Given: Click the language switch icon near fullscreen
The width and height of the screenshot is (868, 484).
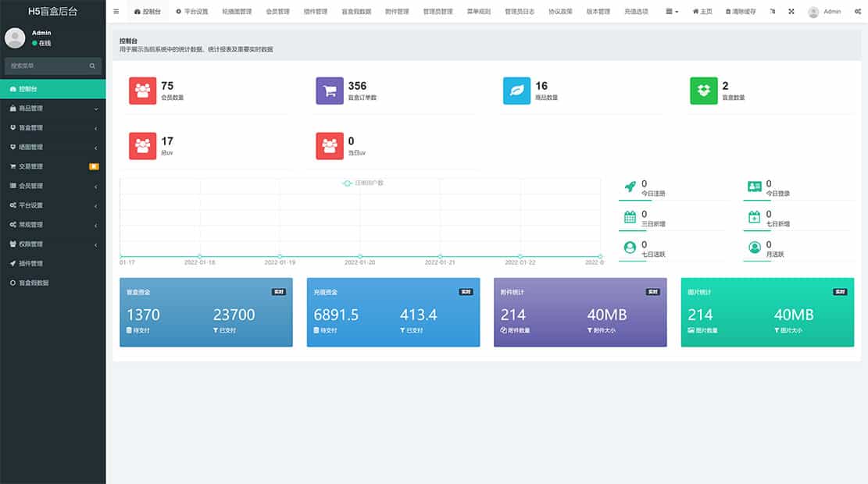Looking at the screenshot, I should [773, 11].
